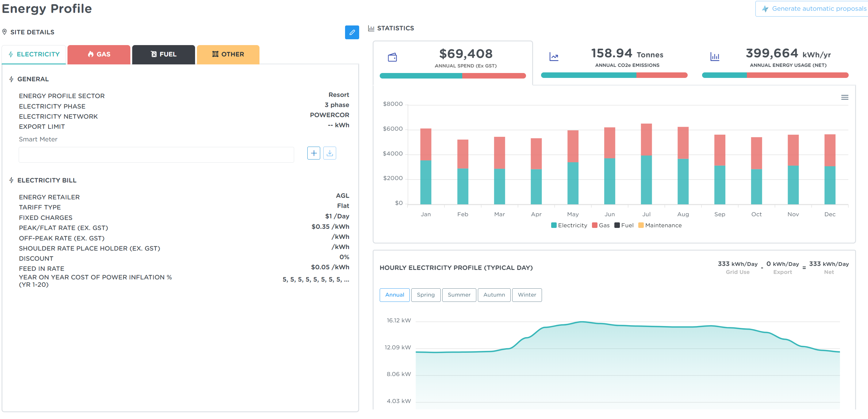Click the plus icon beside Smart Meter

click(x=313, y=153)
